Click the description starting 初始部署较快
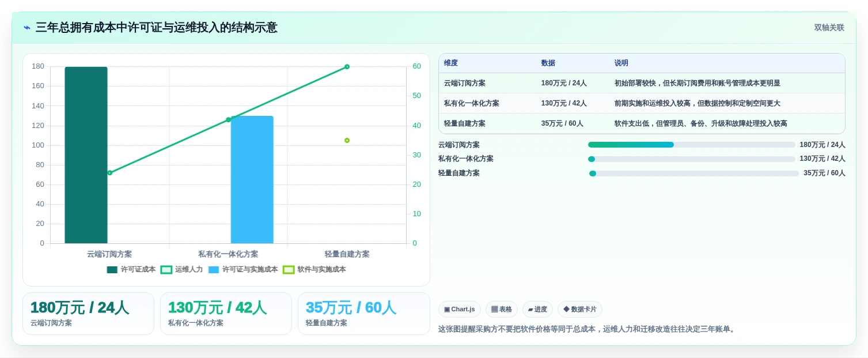868x358 pixels. tap(698, 83)
